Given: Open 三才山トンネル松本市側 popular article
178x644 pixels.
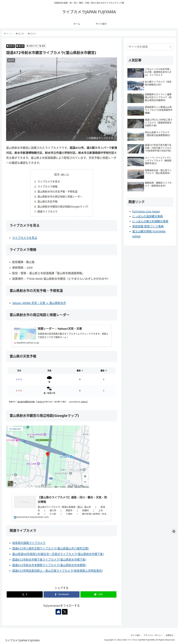Looking at the screenshot, I should [x=150, y=73].
